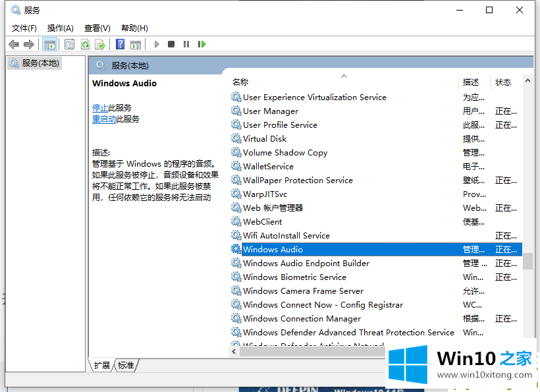
Task: Select Windows Connection Manager service
Action: 377,319
